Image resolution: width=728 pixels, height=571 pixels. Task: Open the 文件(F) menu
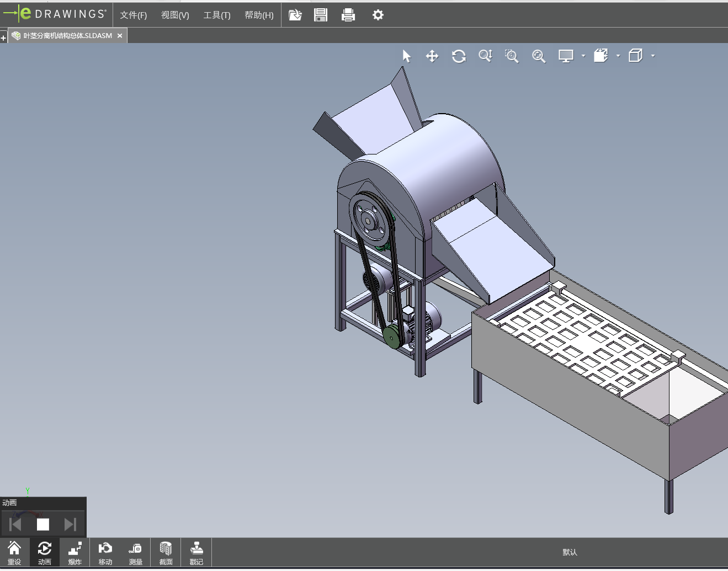coord(134,15)
